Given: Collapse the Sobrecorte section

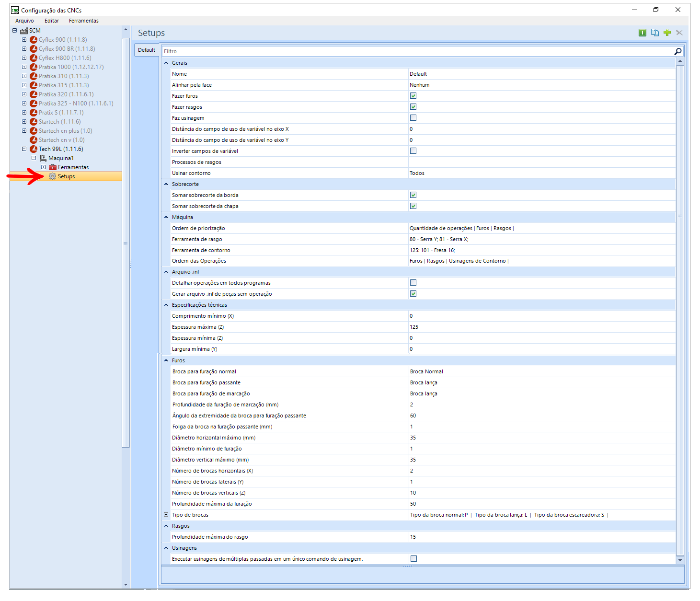Looking at the screenshot, I should pyautogui.click(x=166, y=184).
